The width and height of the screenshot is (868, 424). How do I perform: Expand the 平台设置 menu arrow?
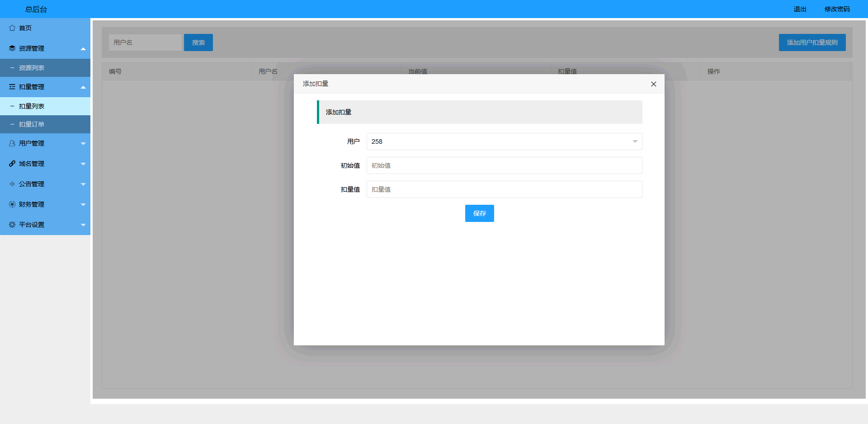tap(83, 225)
